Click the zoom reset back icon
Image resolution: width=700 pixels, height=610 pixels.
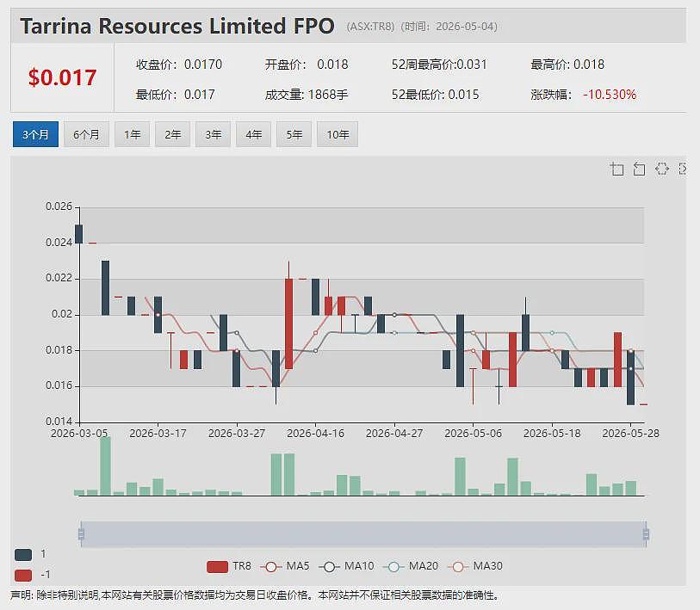point(639,169)
